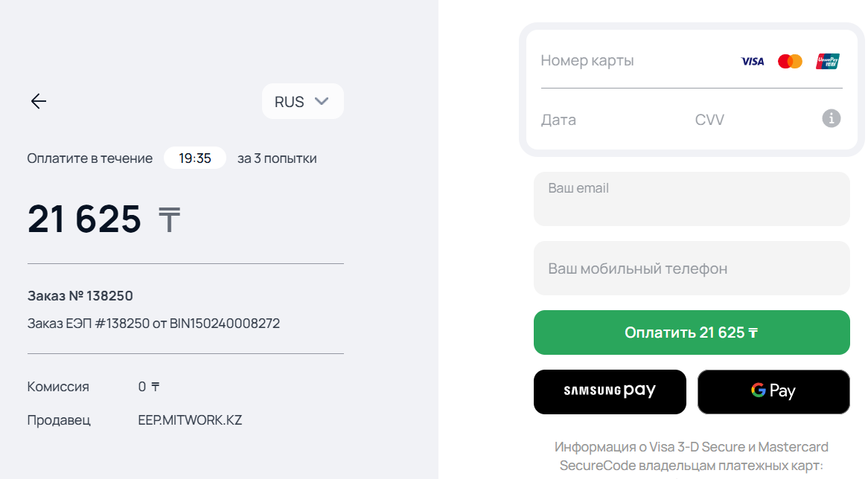Click the UnionPay logo
Image resolution: width=868 pixels, height=479 pixels.
pos(827,61)
